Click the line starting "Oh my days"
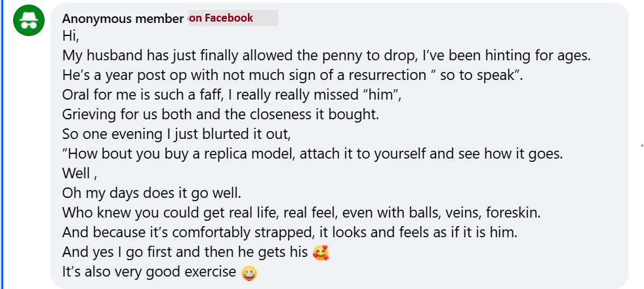The width and height of the screenshot is (644, 289). pyautogui.click(x=151, y=193)
